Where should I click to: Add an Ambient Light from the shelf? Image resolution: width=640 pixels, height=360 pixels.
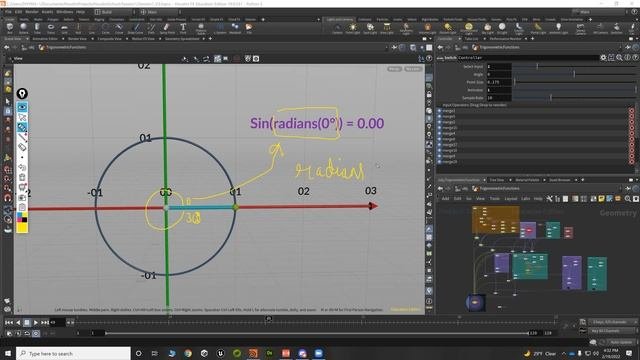[x=558, y=29]
